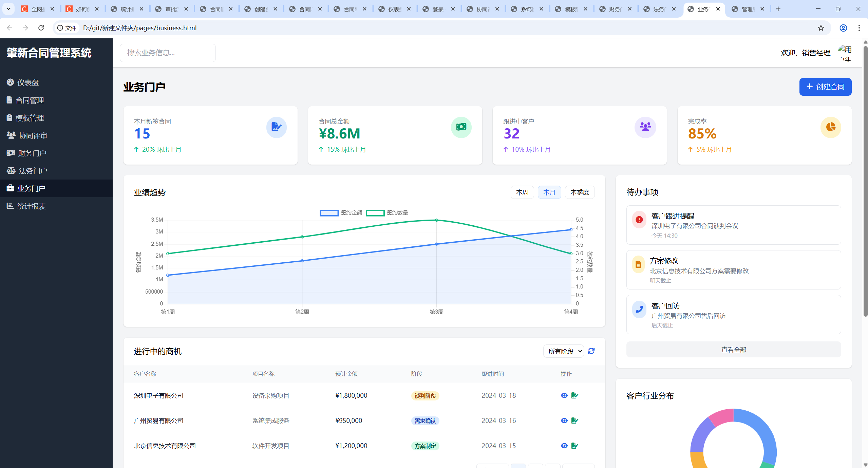Open 财务门户 in the sidebar
Screen dimensions: 868x468
32,153
